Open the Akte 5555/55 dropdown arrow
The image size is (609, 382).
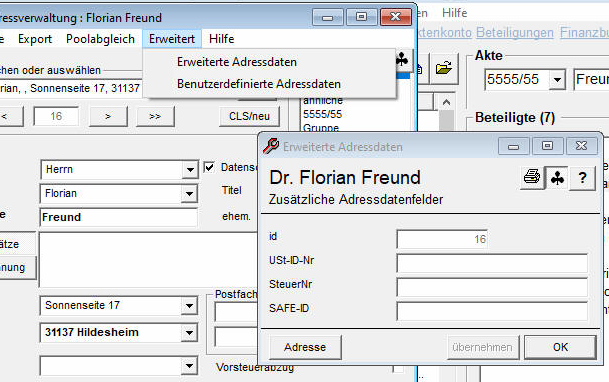[x=557, y=80]
